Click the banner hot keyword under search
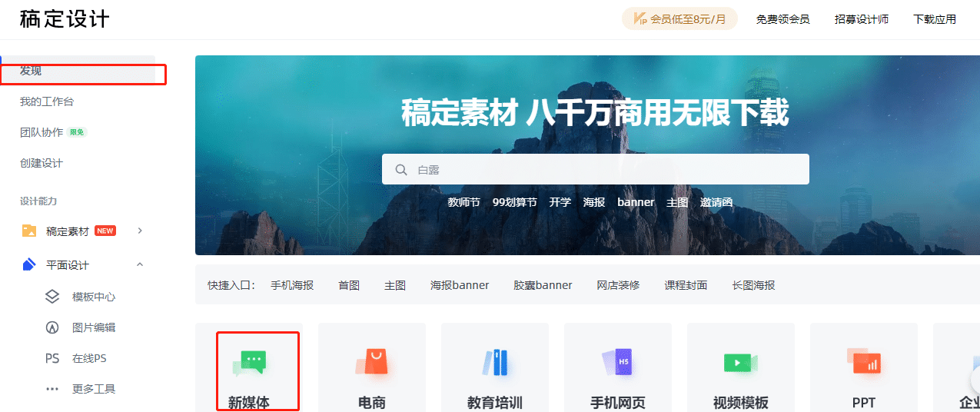Viewport: 980px width, 412px height. pos(636,202)
